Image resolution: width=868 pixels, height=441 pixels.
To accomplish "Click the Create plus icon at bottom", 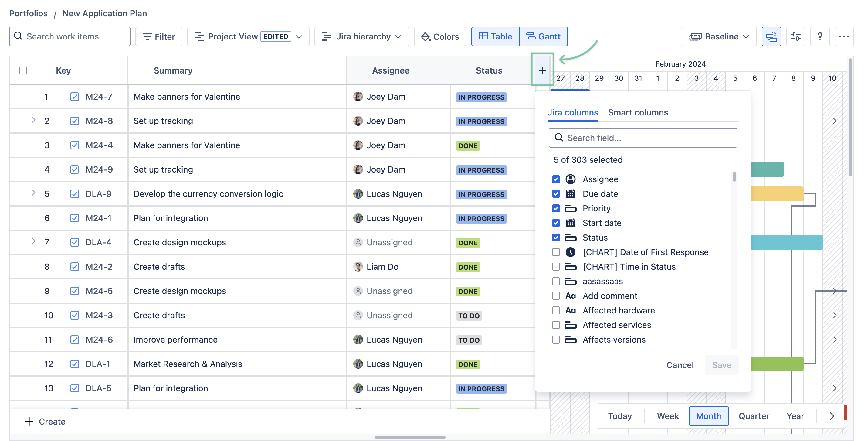I will point(29,422).
